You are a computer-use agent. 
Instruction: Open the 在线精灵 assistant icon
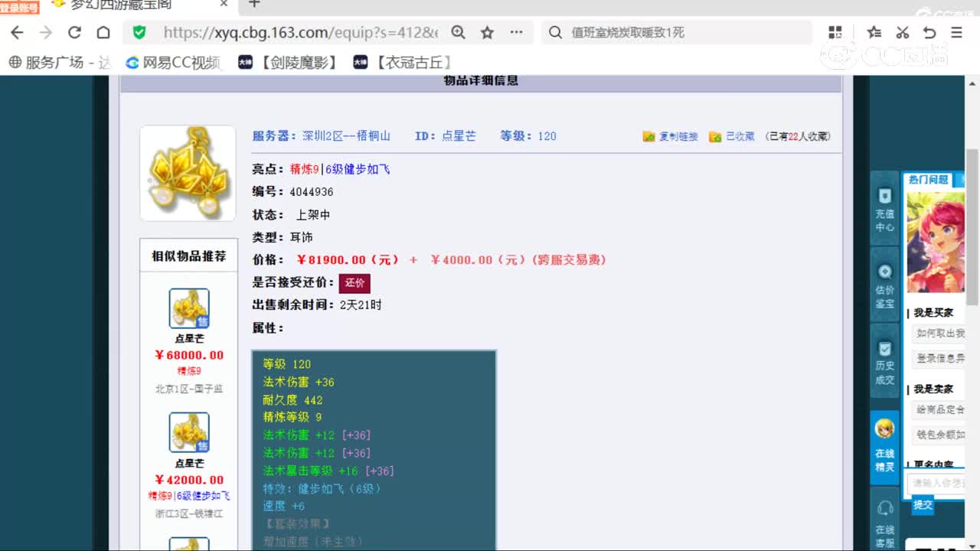(884, 440)
